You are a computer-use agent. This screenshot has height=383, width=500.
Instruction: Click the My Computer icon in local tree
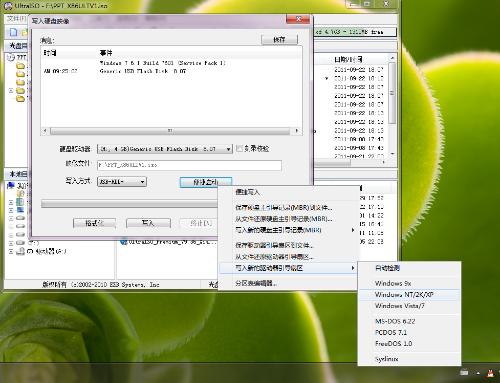[11, 185]
